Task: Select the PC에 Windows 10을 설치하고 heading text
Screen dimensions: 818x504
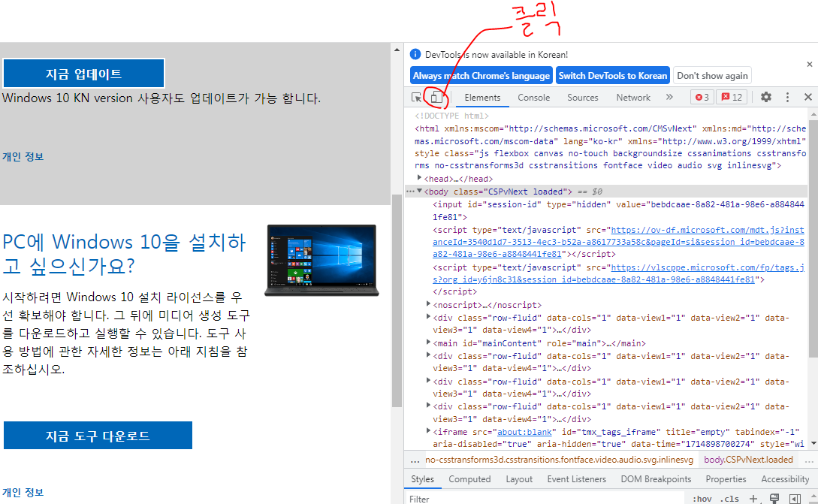Action: pyautogui.click(x=124, y=254)
